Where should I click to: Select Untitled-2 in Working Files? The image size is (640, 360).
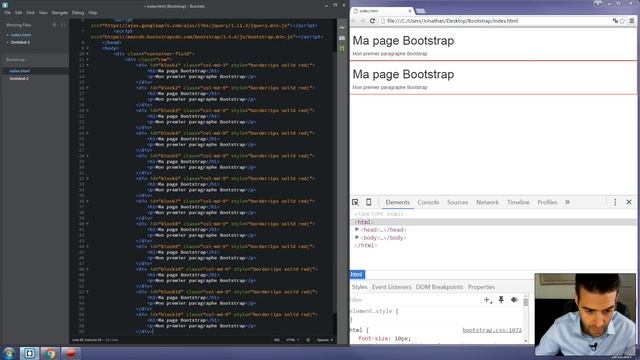(x=20, y=42)
